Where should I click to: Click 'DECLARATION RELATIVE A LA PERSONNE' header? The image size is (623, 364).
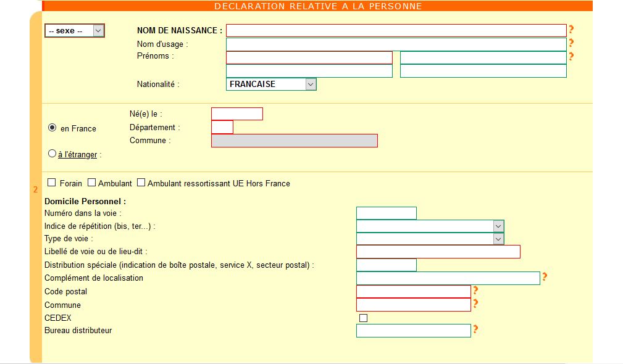[318, 6]
